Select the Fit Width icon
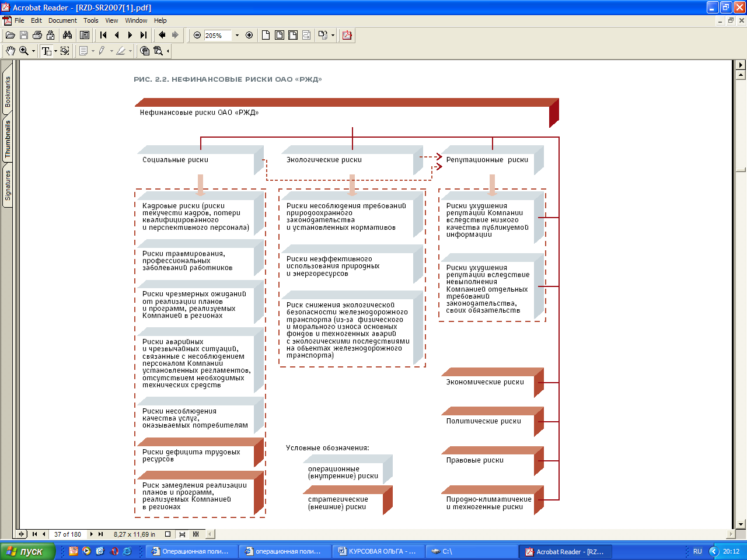Viewport: 747px width, 560px height. coord(292,35)
